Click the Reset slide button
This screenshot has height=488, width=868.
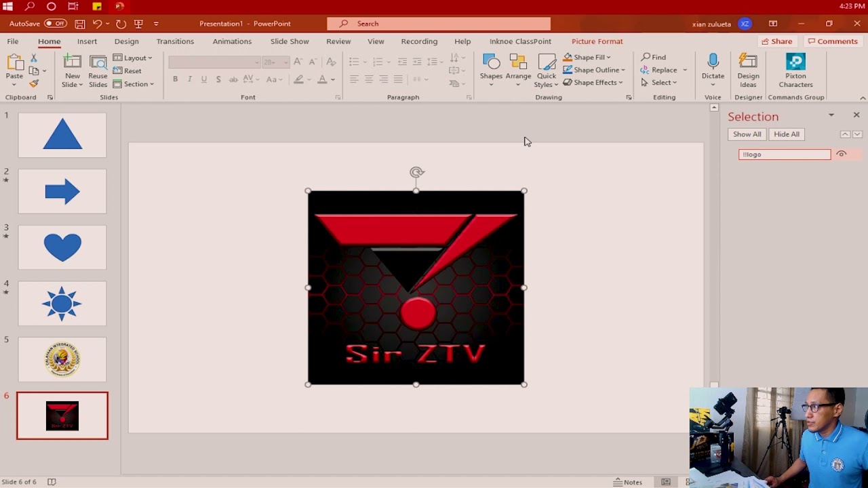tap(127, 71)
